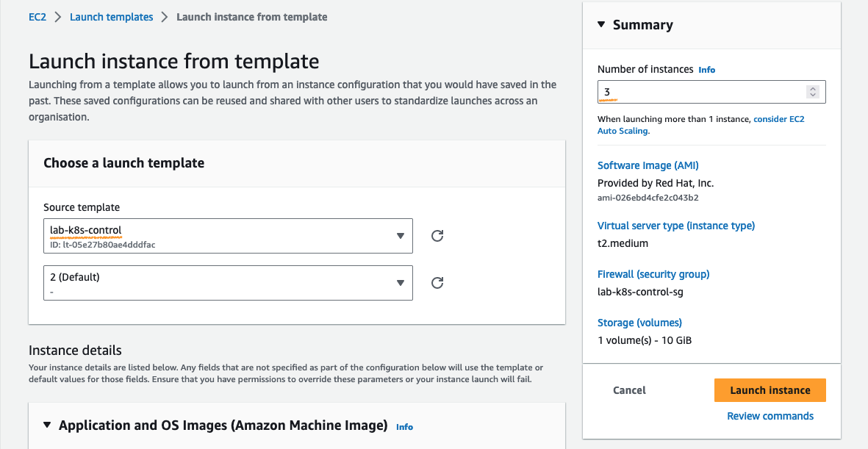
Task: Open Virtual server type (instance type) link
Action: 675,226
